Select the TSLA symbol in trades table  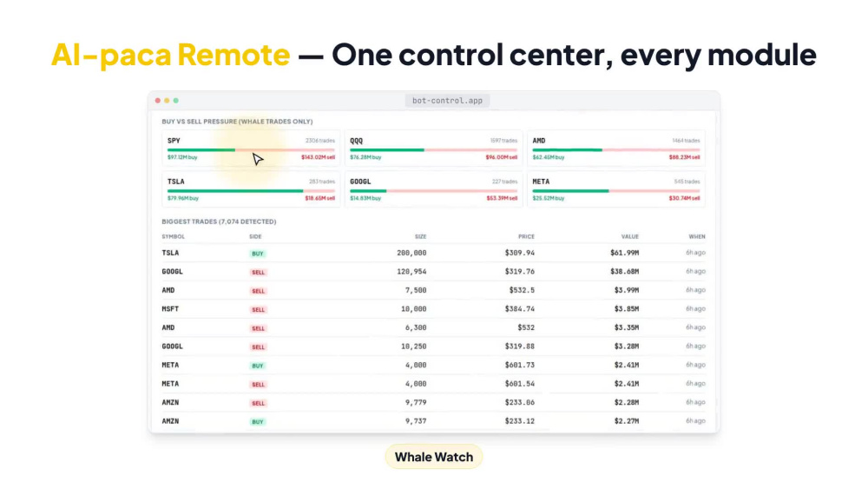coord(170,253)
